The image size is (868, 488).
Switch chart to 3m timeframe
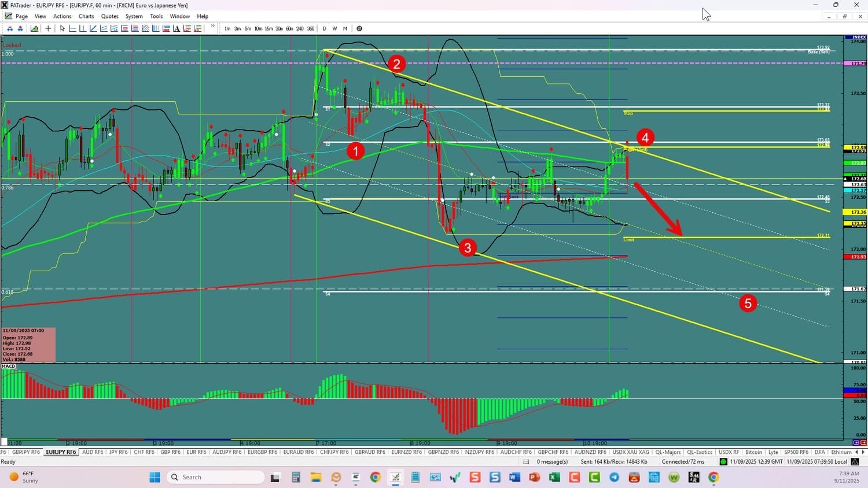point(237,28)
